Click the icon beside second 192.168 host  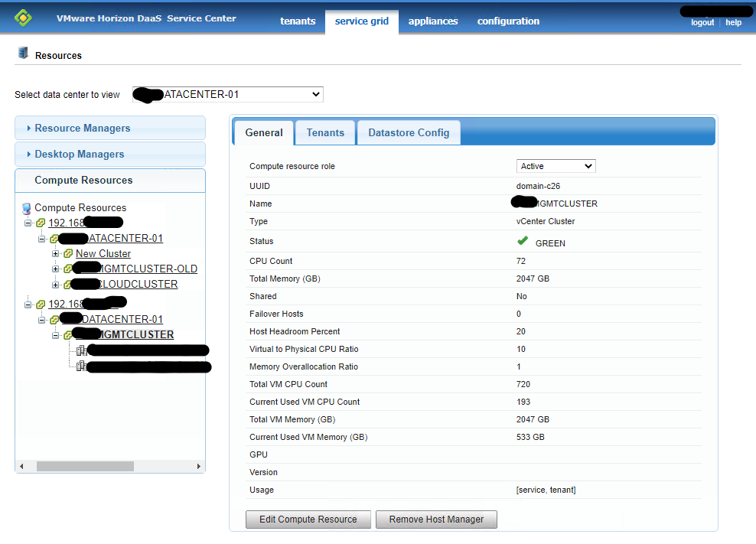click(41, 305)
